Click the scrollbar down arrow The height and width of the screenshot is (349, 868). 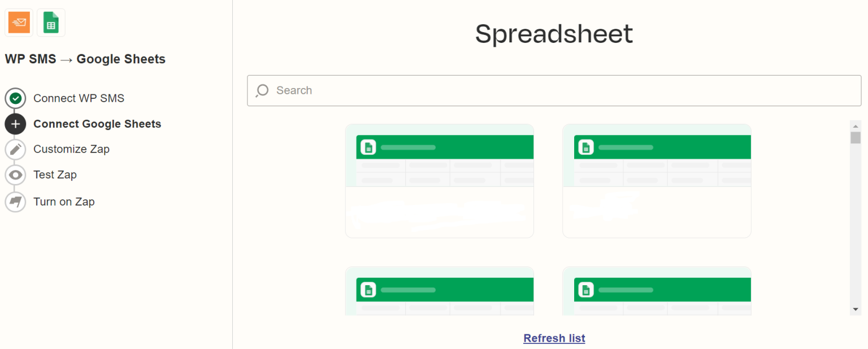[x=856, y=309]
